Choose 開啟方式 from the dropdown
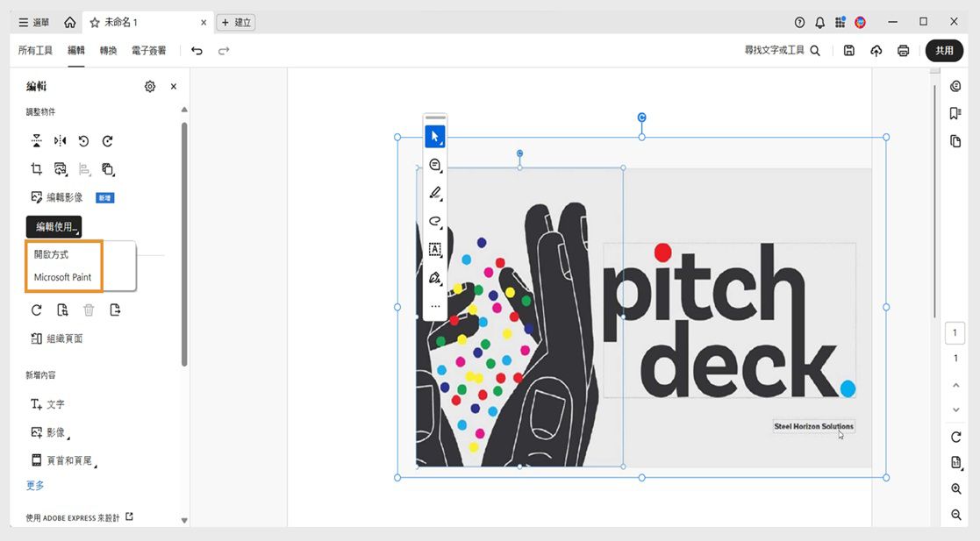Viewport: 980px width, 541px height. (51, 254)
